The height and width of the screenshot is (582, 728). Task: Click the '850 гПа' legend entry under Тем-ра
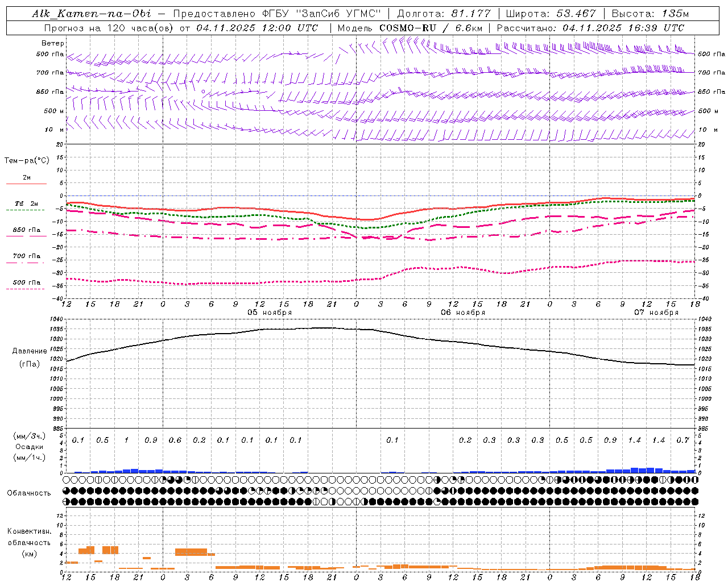point(26,230)
